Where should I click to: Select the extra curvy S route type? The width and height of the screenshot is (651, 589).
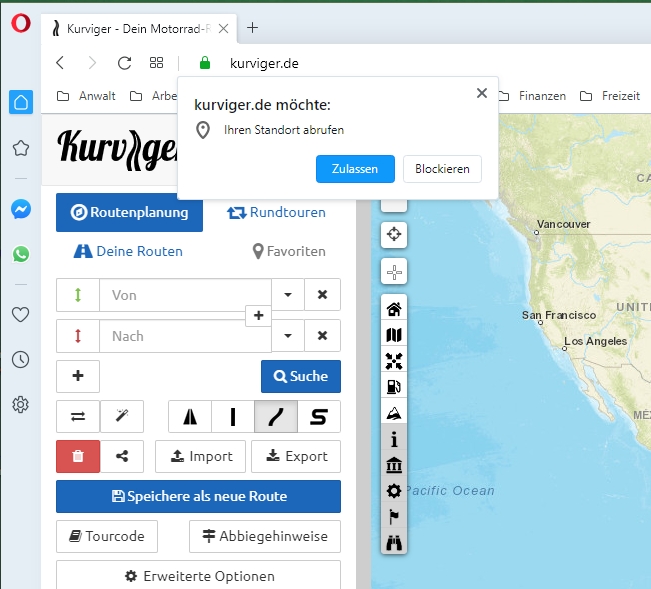point(319,416)
